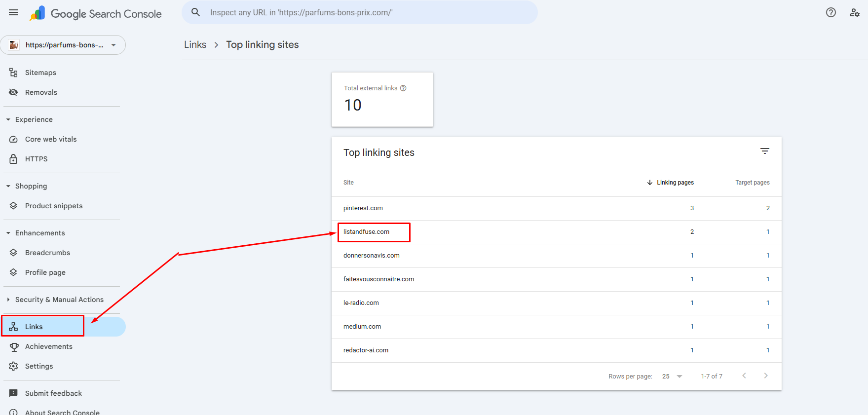Screen dimensions: 868x415
Task: Open the pinterest.com row
Action: tap(363, 208)
